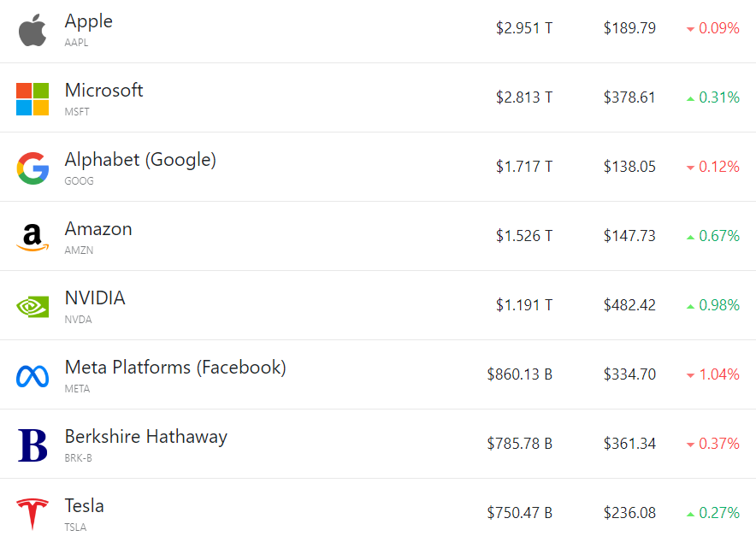This screenshot has width=756, height=542.
Task: Open the Microsoft company name link
Action: coord(103,91)
